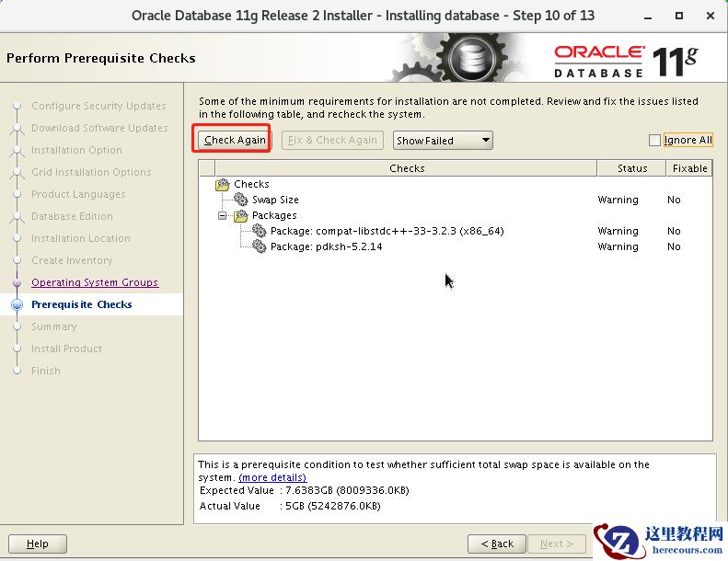The height and width of the screenshot is (561, 728).
Task: Select the Create Inventory step
Action: (72, 260)
